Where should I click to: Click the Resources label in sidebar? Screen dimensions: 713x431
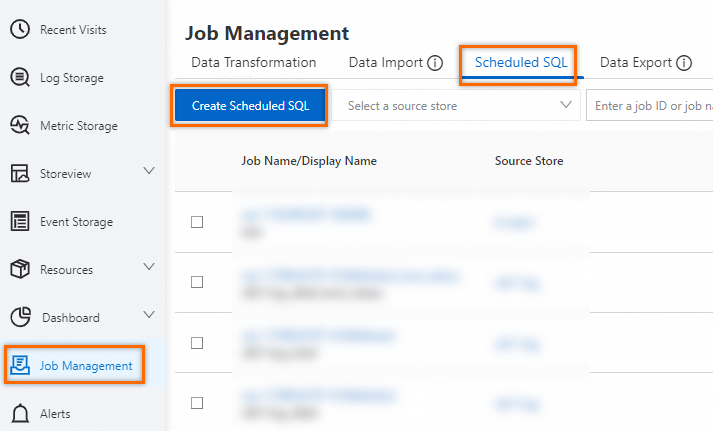(66, 270)
